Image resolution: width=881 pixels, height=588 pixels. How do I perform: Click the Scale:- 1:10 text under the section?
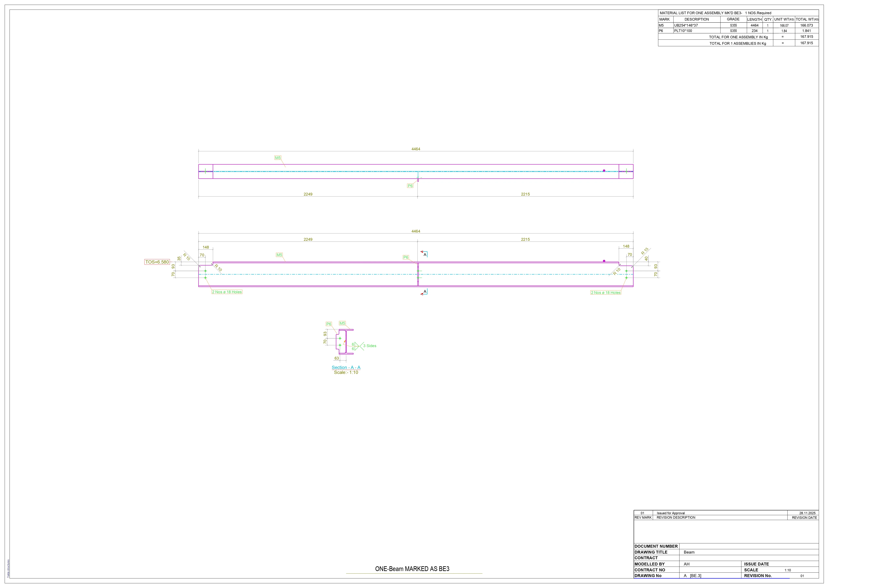point(346,372)
